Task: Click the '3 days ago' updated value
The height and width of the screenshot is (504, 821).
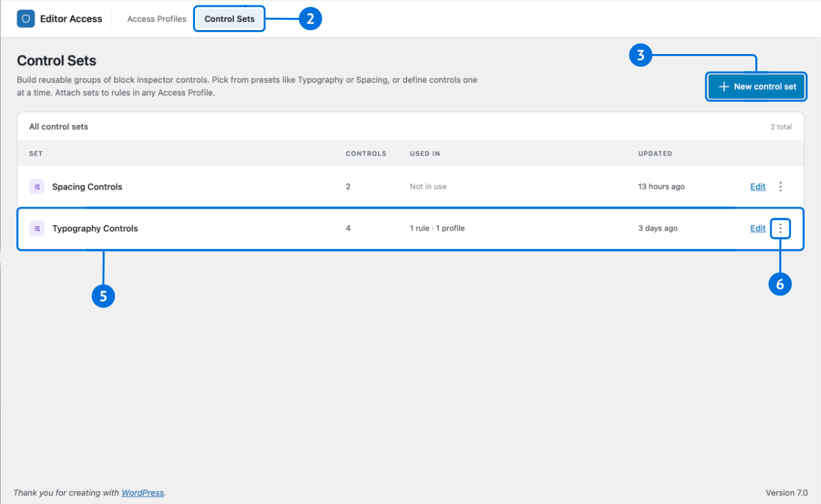Action: click(658, 228)
